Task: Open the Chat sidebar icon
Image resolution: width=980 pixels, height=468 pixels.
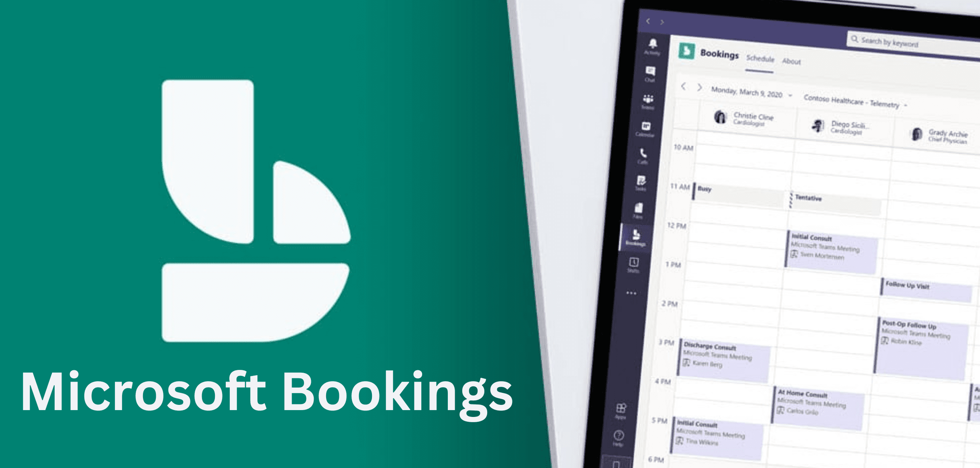Action: coord(650,74)
